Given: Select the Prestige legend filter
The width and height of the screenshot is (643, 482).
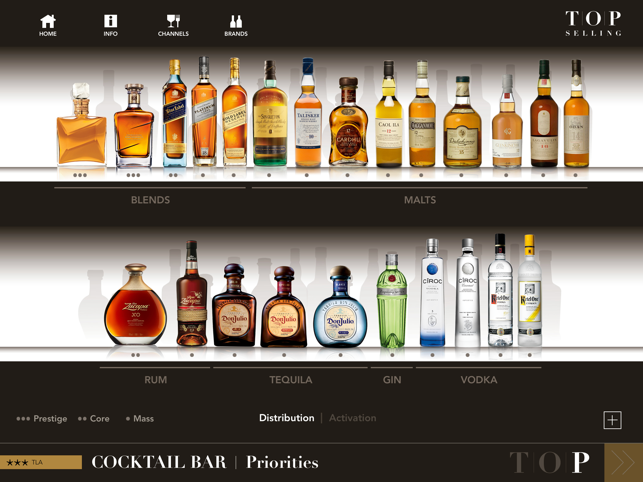Looking at the screenshot, I should coord(41,418).
